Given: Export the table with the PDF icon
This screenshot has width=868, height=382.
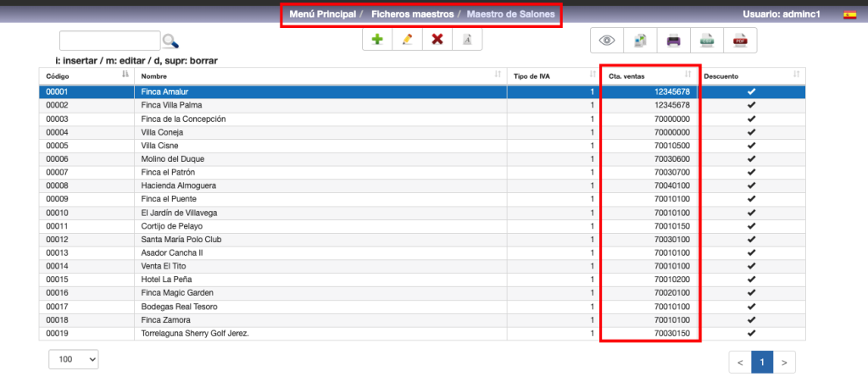Looking at the screenshot, I should [740, 40].
